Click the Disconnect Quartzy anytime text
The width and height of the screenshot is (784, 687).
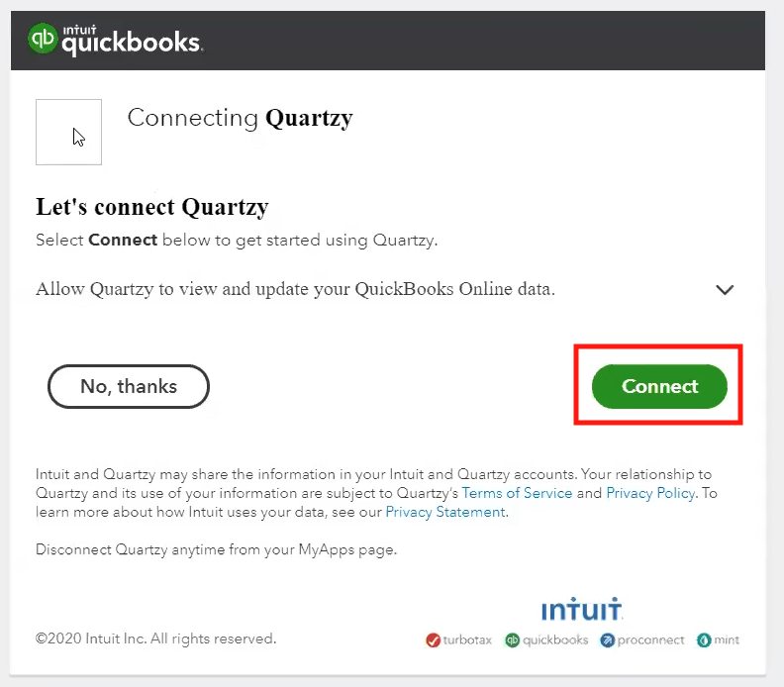216,549
